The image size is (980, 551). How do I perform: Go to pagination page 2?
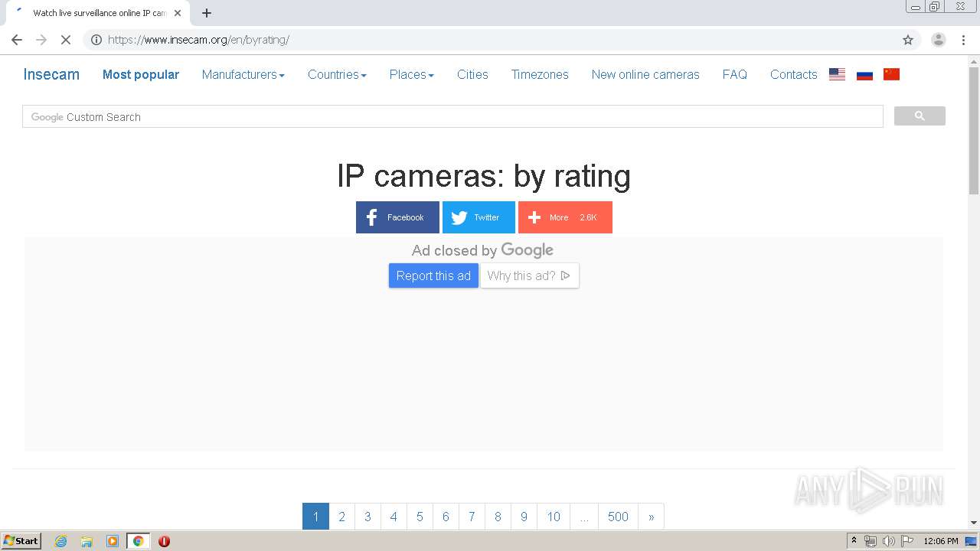click(x=341, y=517)
